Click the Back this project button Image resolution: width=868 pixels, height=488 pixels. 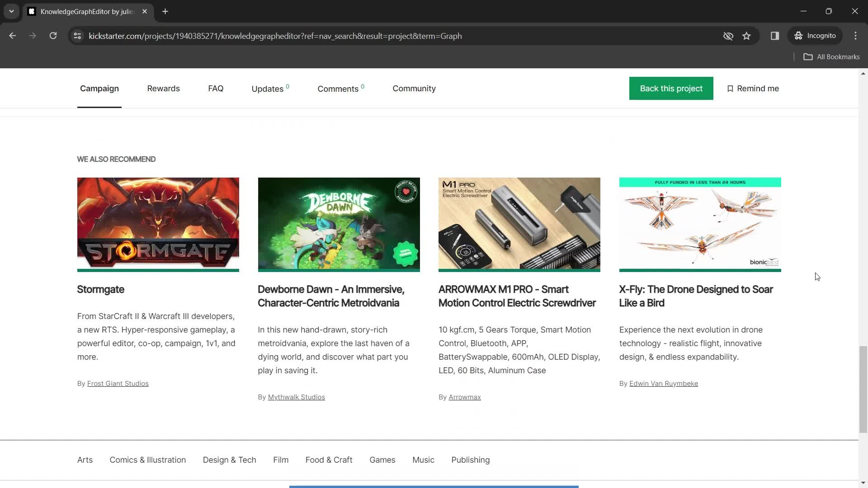coord(671,88)
